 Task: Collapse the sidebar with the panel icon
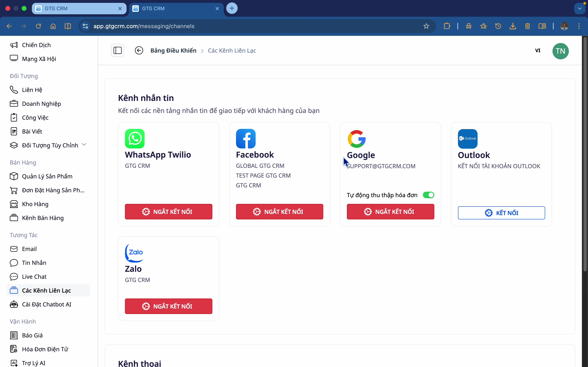pos(117,50)
